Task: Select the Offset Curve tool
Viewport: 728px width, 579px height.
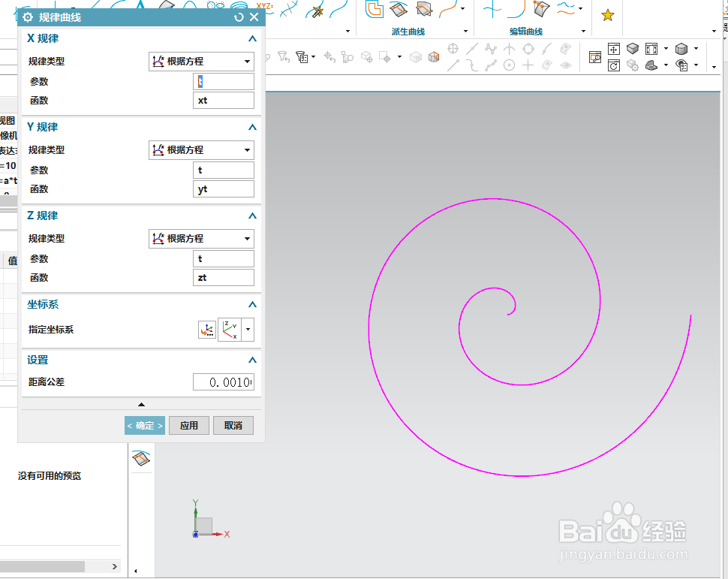Action: tap(375, 9)
